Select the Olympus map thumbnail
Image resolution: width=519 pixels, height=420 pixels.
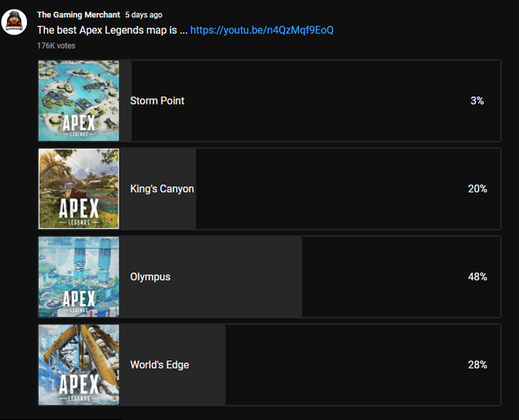pyautogui.click(x=79, y=277)
